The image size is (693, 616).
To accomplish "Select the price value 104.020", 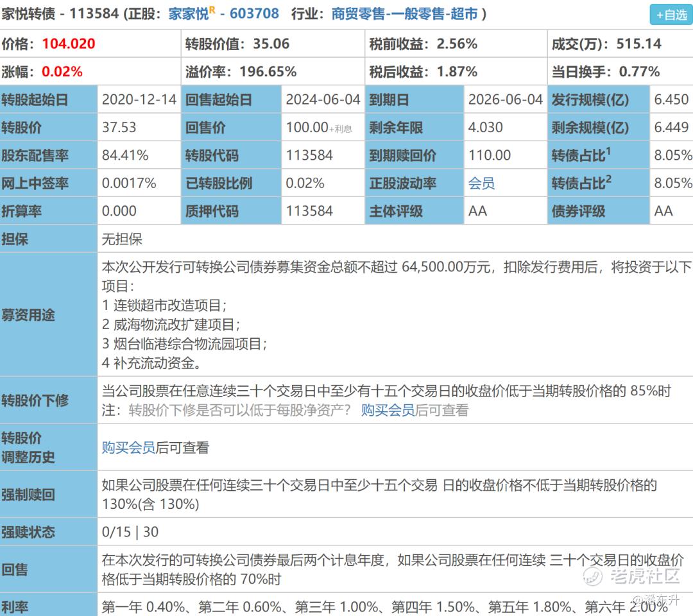I will (x=69, y=44).
